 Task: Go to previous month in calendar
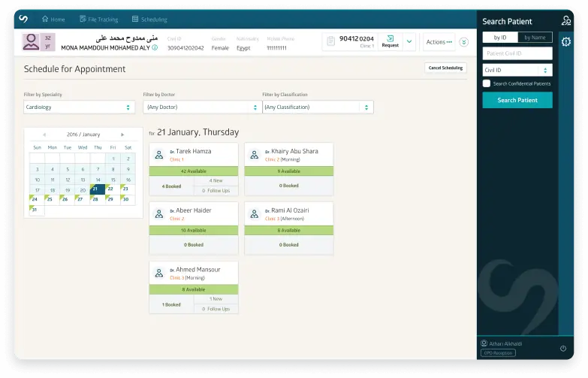point(44,135)
